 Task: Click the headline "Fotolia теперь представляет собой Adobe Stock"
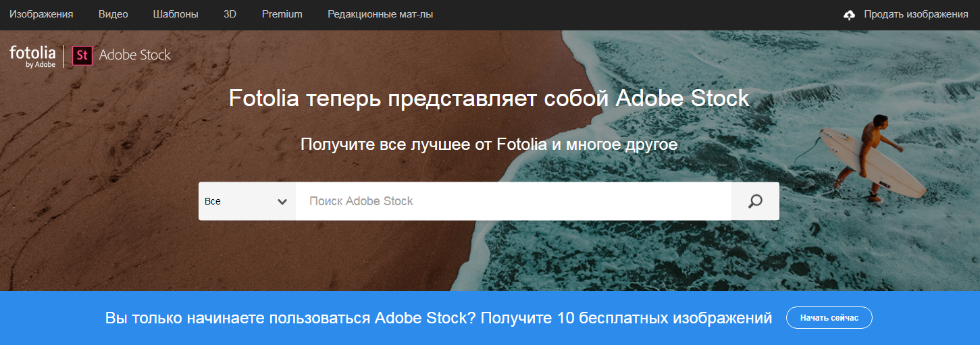(x=489, y=98)
